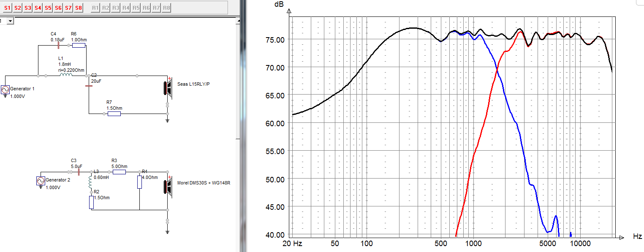Open the dropdown below the S buttons
The width and height of the screenshot is (644, 252).
(11, 20)
